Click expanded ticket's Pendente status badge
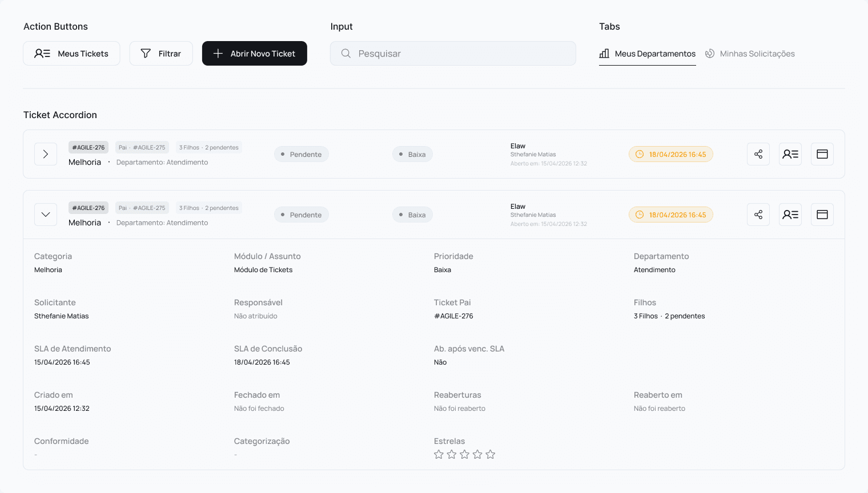 pos(302,215)
